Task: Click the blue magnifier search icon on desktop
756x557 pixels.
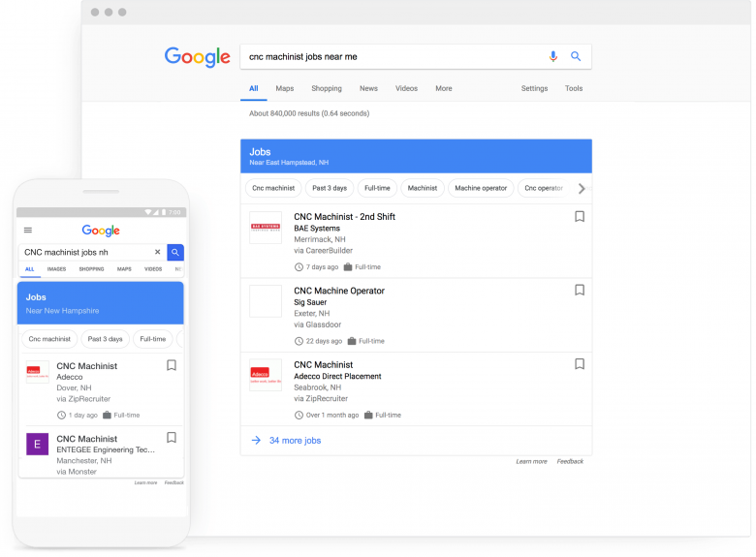Action: [x=576, y=56]
